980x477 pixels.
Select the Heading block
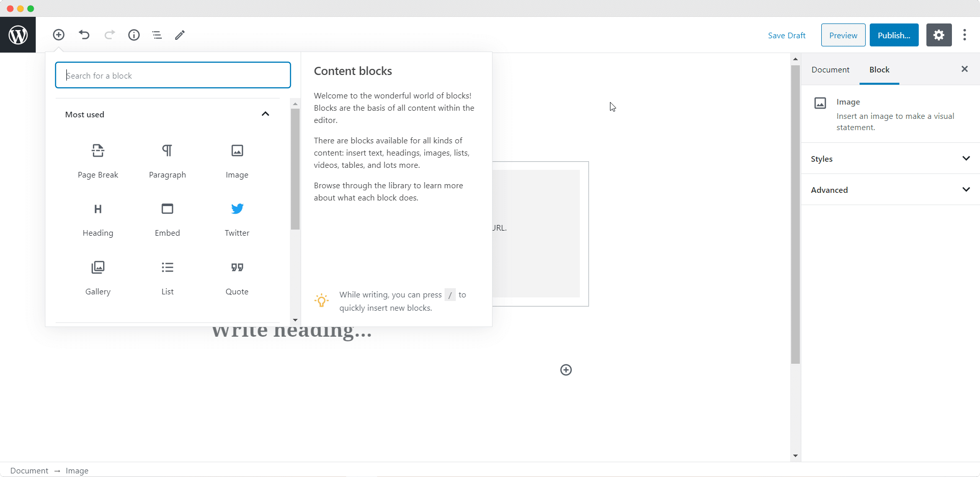click(97, 219)
